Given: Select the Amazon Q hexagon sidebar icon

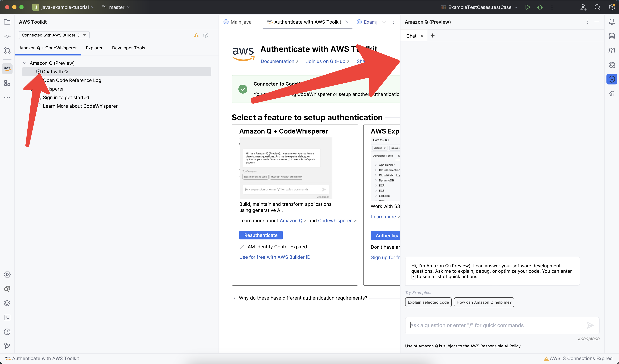Looking at the screenshot, I should click(612, 79).
